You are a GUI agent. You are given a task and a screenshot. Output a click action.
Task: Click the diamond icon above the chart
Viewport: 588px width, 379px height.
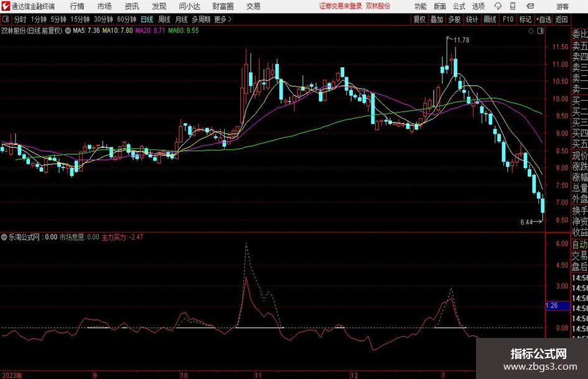[531, 31]
